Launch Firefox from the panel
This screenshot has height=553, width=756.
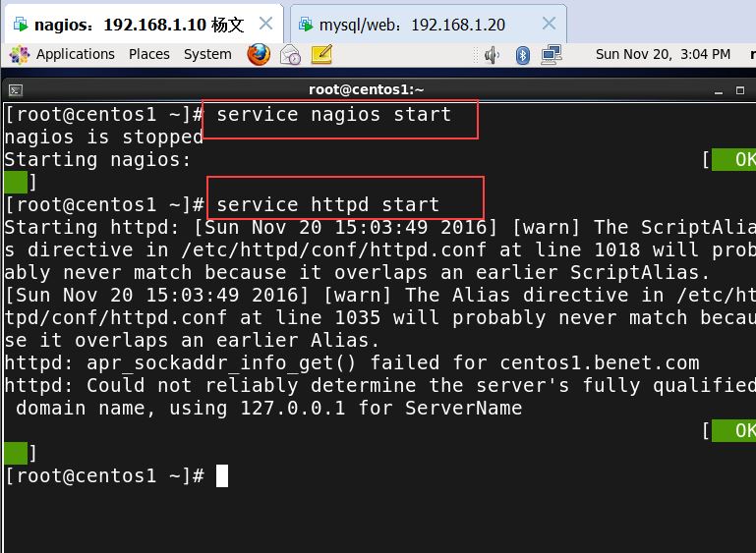point(259,54)
